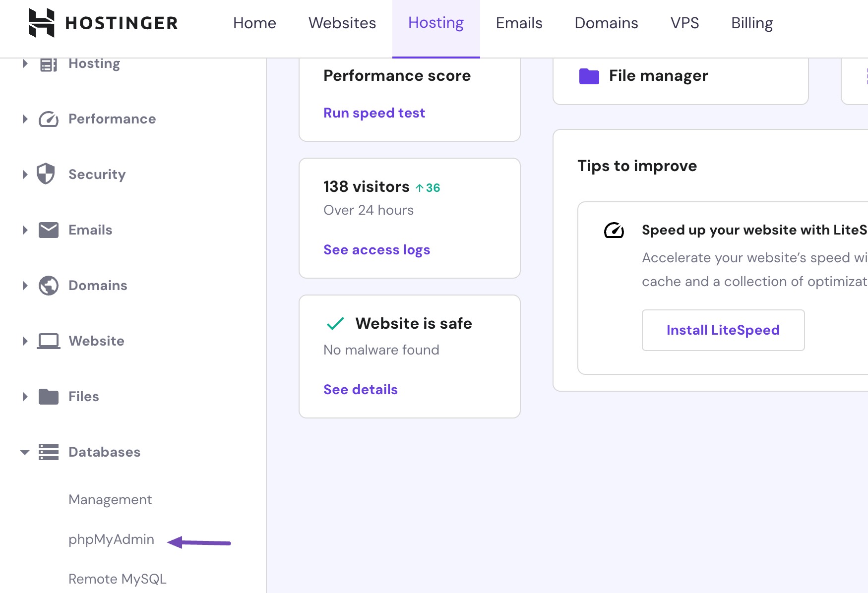Image resolution: width=868 pixels, height=593 pixels.
Task: Click the malware check green checkmark
Action: tap(335, 323)
